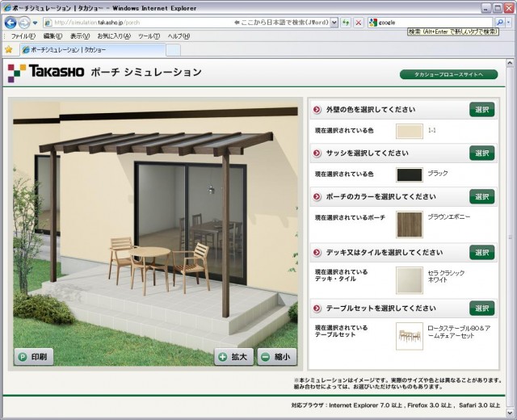Open the address bar dropdown arrow
This screenshot has width=517, height=420.
click(x=334, y=23)
